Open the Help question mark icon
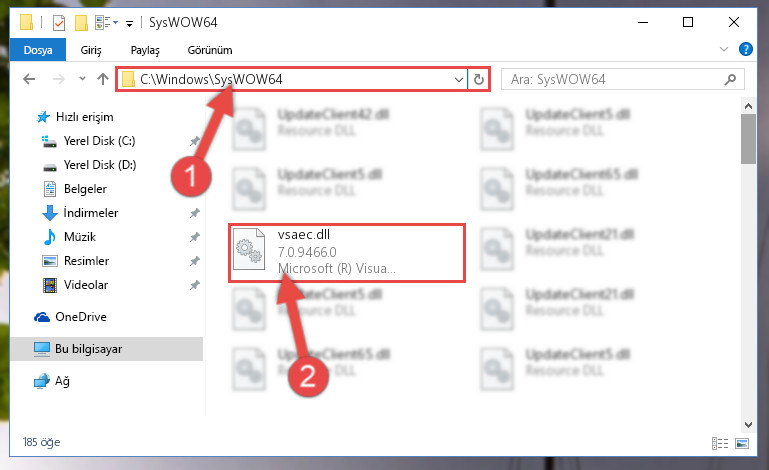The height and width of the screenshot is (470, 769). (x=745, y=50)
